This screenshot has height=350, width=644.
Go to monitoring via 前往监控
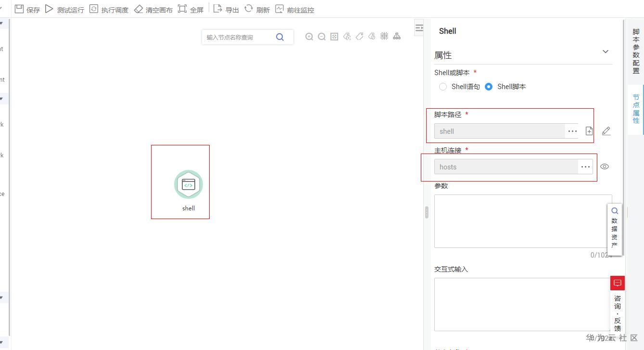coord(294,9)
